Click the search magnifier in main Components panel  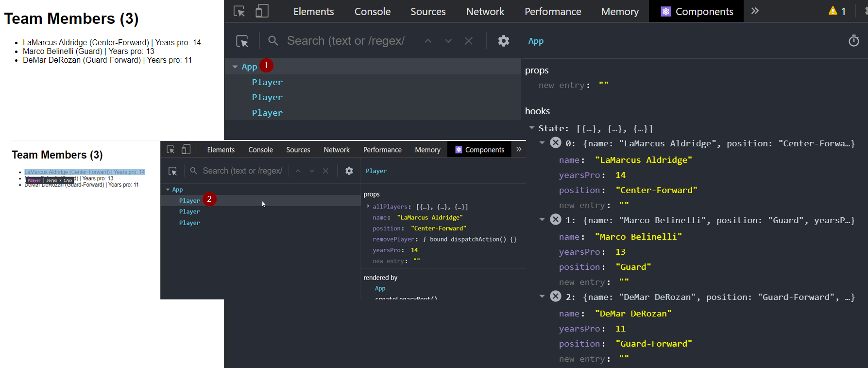273,41
